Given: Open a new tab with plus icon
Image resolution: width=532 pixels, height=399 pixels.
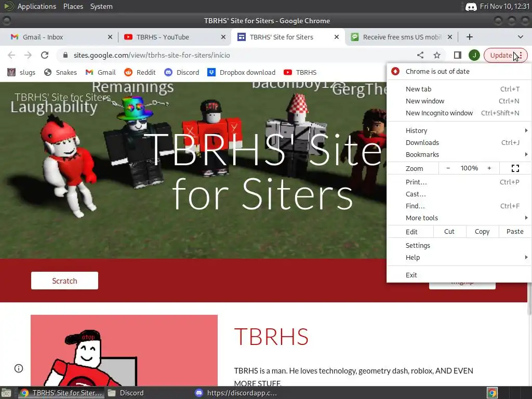Looking at the screenshot, I should [470, 37].
